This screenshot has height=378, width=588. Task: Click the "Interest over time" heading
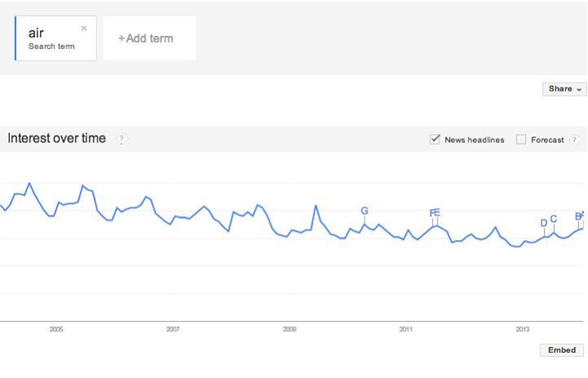coord(56,139)
